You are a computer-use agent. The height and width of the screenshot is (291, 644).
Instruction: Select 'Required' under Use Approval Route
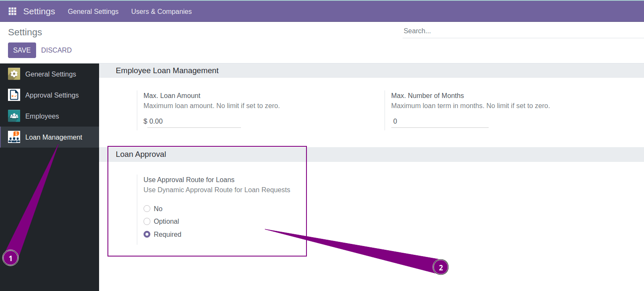147,234
